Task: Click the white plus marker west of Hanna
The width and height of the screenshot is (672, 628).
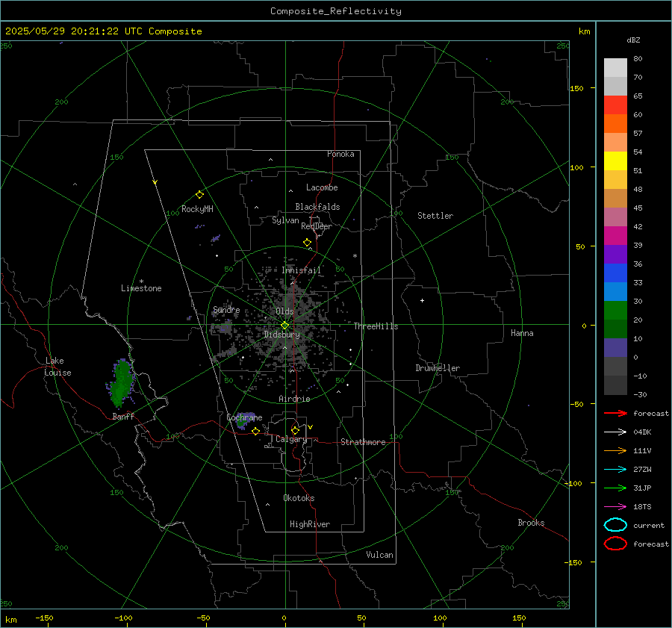Action: coord(422,300)
